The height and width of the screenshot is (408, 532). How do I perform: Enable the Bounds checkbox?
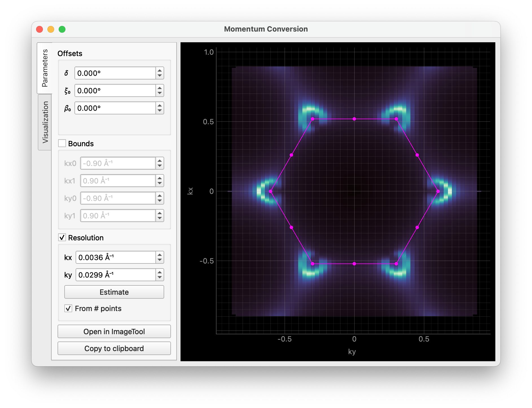coord(62,143)
